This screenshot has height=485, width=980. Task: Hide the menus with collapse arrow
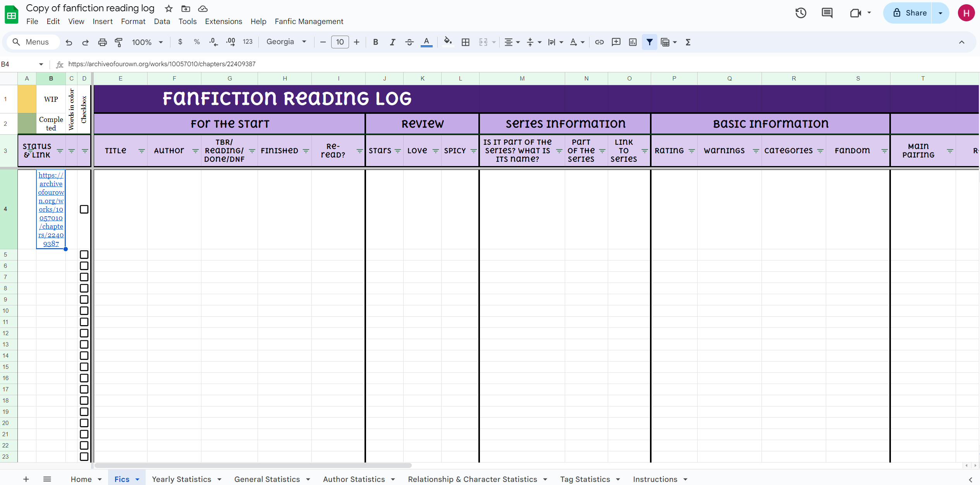coord(961,42)
